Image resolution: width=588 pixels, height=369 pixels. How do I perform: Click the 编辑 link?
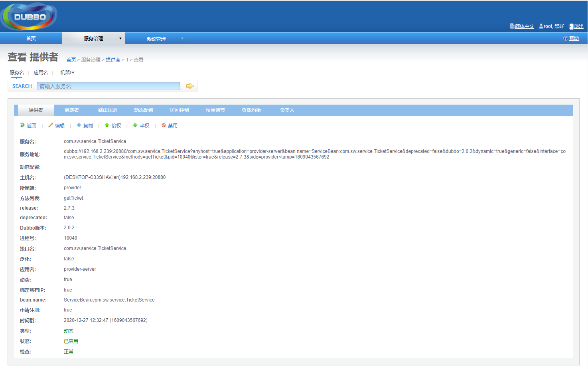coord(60,125)
